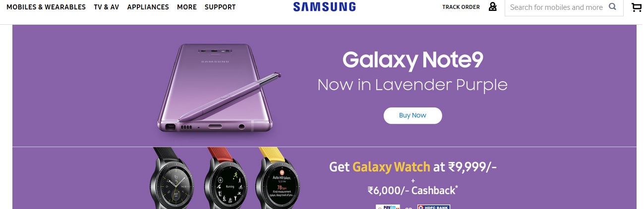
Task: Open the Appliances menu
Action: (x=148, y=7)
